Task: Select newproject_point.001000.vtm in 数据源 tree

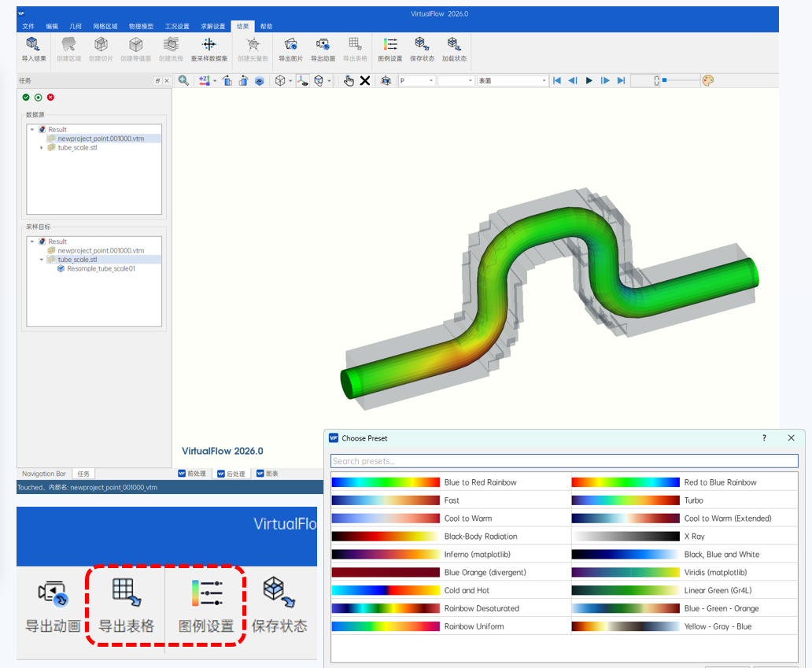Action: pyautogui.click(x=101, y=138)
